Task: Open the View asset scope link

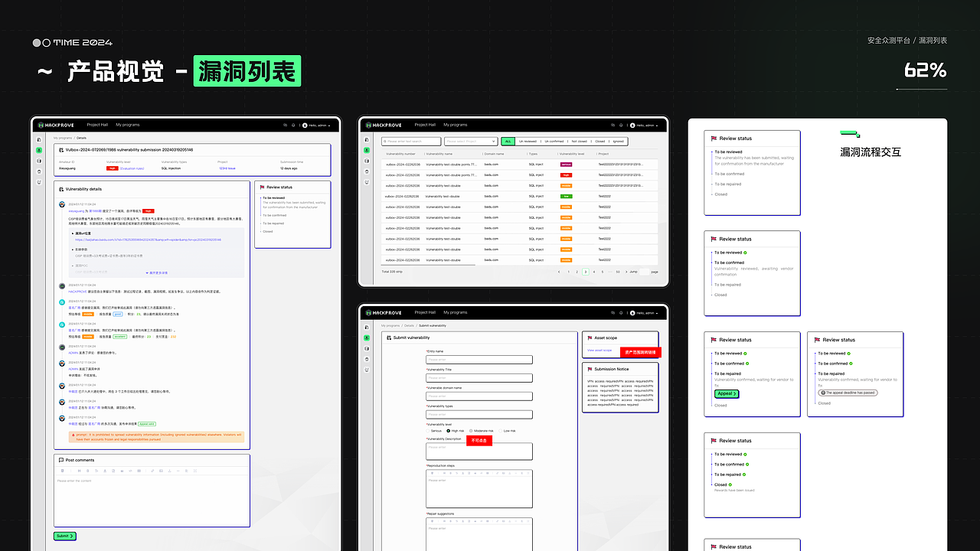Action: (599, 350)
